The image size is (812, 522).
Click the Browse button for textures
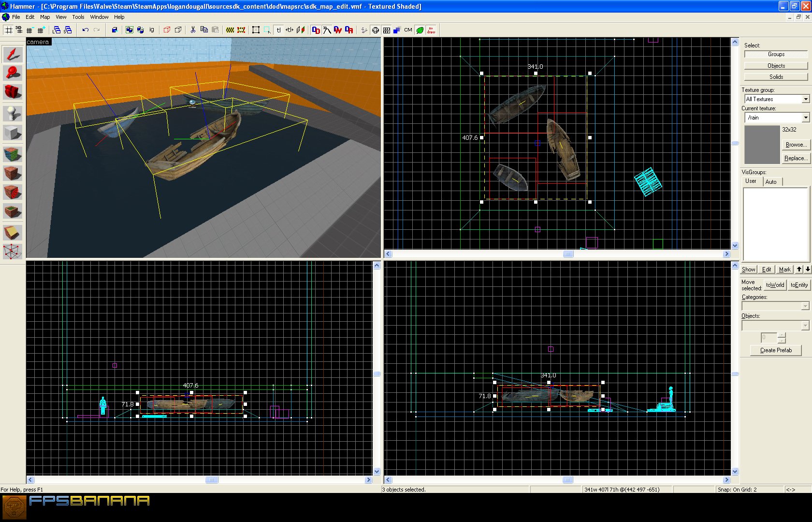click(x=795, y=144)
